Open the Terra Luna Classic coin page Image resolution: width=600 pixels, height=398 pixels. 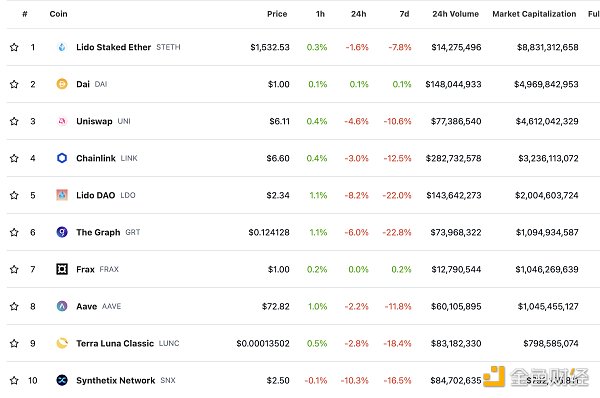(115, 343)
